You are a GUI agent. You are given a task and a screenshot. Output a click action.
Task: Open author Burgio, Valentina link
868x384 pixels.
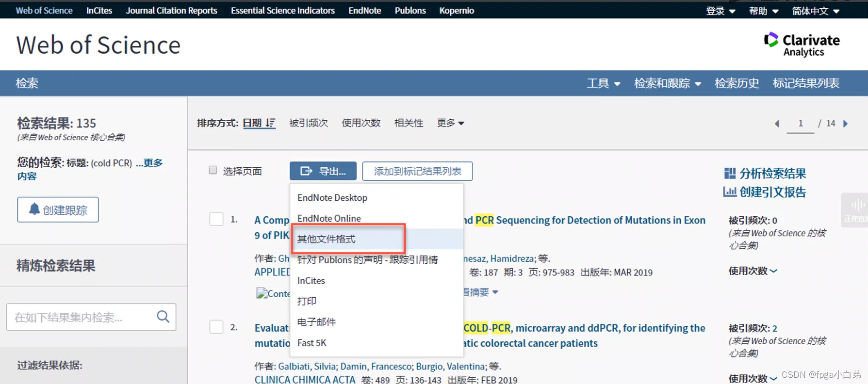click(x=450, y=367)
